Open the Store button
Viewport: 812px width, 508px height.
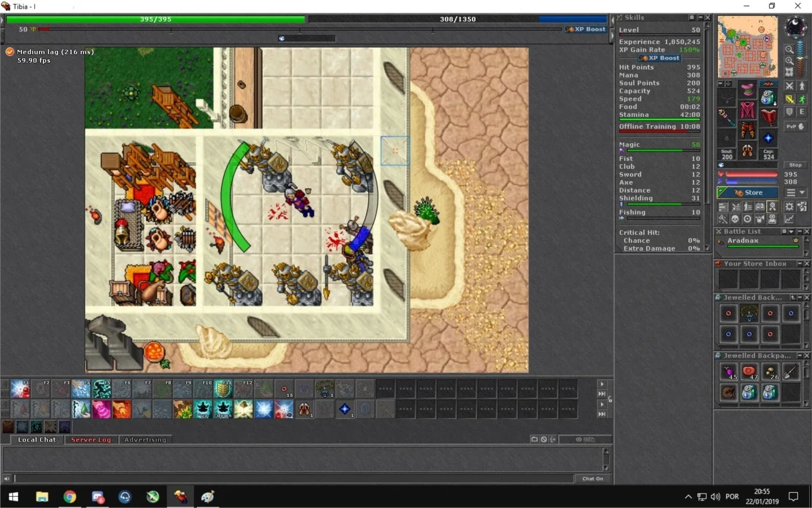point(748,193)
